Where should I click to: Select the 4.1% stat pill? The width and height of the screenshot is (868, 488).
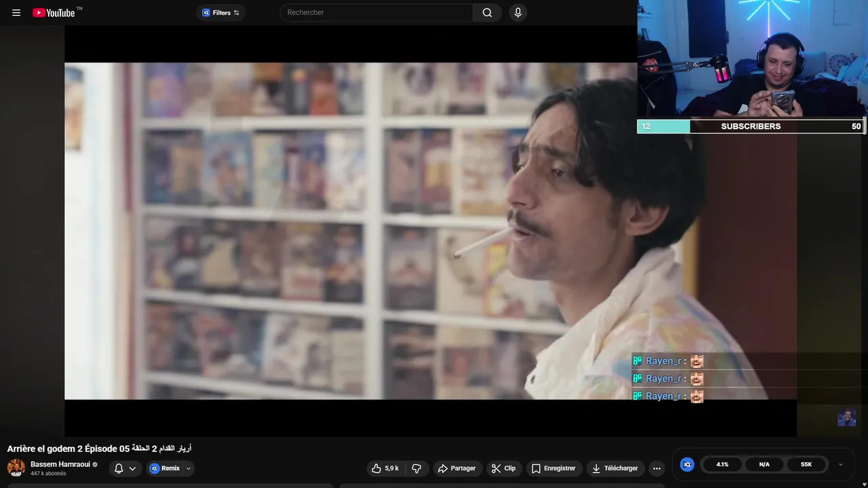point(722,464)
